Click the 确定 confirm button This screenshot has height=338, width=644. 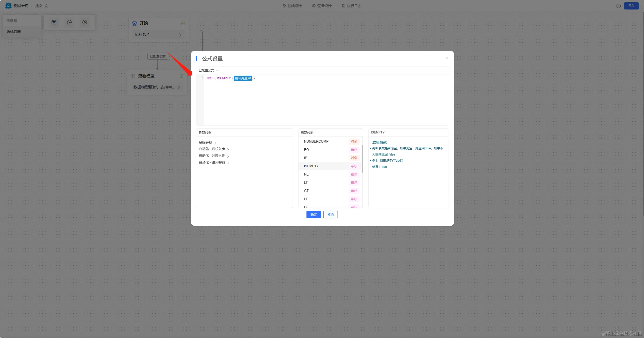(x=313, y=215)
